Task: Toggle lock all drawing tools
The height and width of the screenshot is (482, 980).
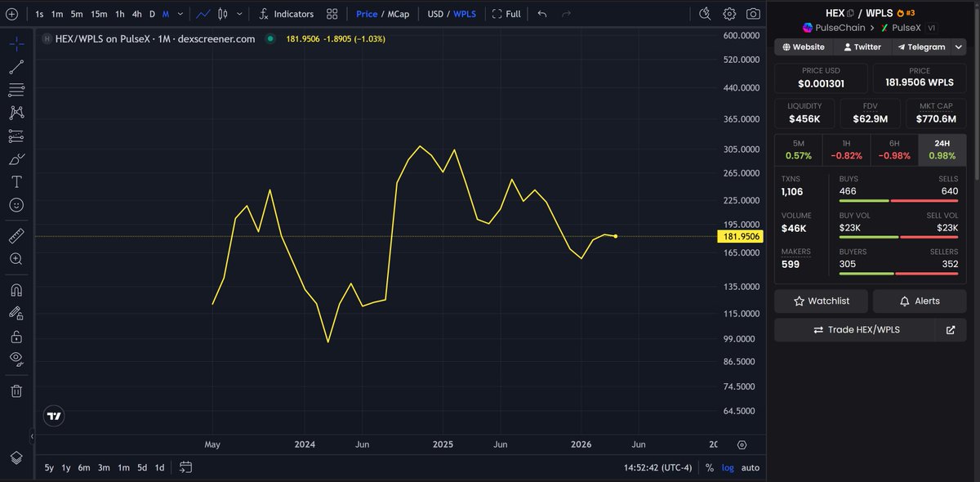Action: tap(16, 336)
